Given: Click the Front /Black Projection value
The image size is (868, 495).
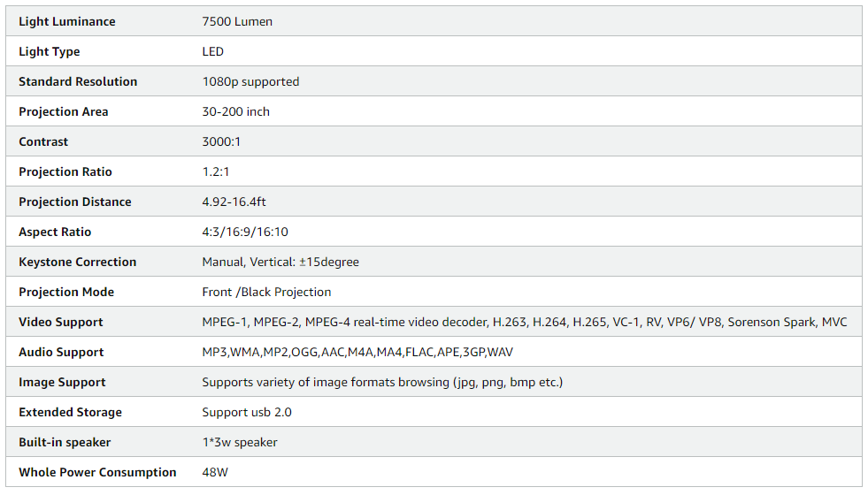Looking at the screenshot, I should point(266,292).
